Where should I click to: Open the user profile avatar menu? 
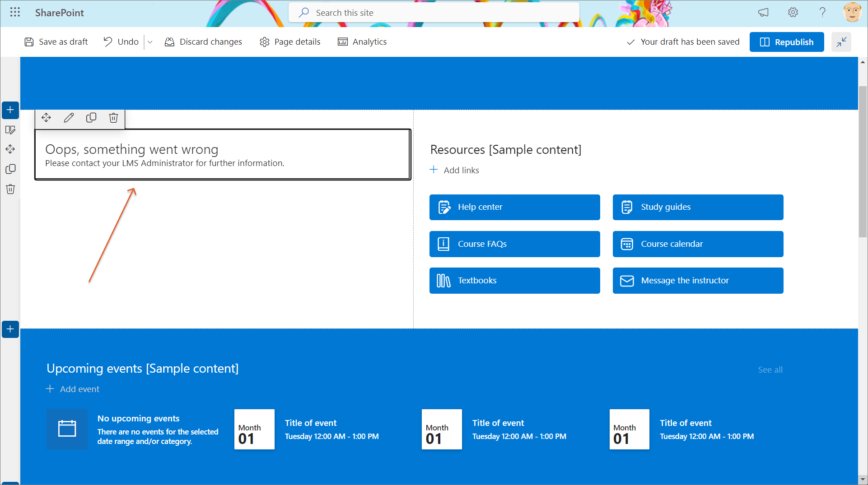pyautogui.click(x=852, y=12)
